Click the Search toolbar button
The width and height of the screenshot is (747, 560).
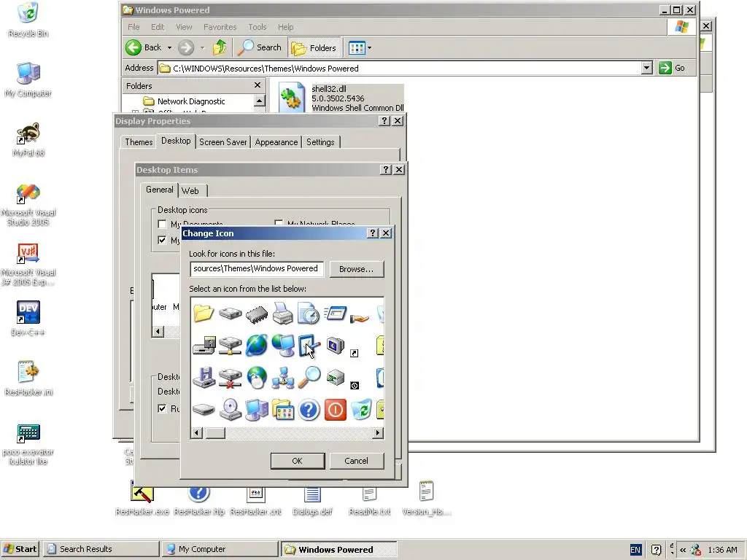pos(260,47)
